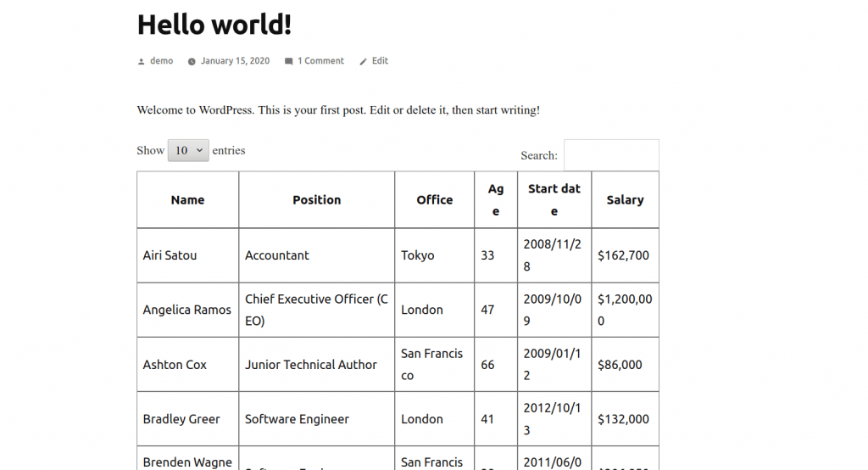The image size is (868, 470).
Task: Click the comment bubble icon
Action: coord(288,62)
